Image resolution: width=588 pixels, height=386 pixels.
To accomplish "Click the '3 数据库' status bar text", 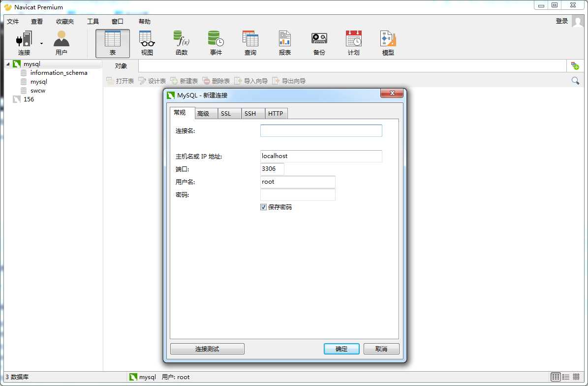I will pyautogui.click(x=17, y=377).
